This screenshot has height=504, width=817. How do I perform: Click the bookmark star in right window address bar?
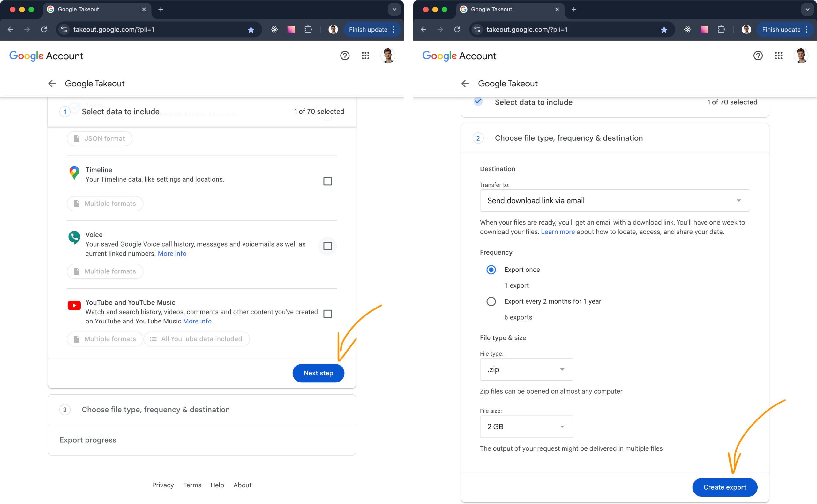(x=663, y=30)
